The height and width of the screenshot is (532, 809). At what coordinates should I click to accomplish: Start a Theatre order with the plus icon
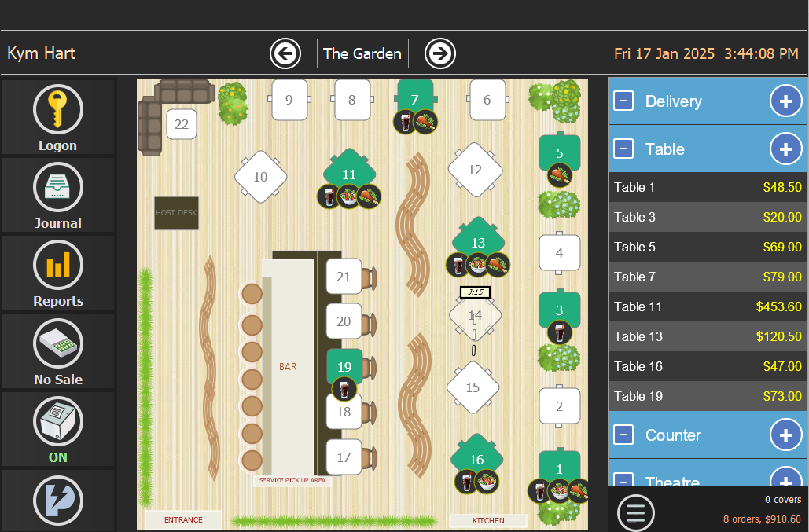pos(785,482)
